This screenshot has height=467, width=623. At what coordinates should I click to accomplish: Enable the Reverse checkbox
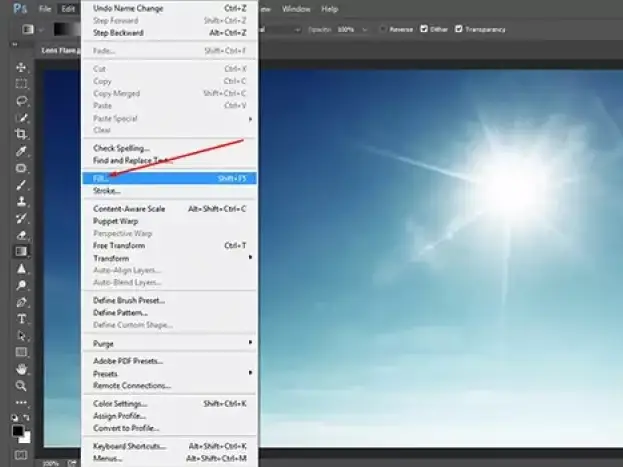pyautogui.click(x=383, y=29)
